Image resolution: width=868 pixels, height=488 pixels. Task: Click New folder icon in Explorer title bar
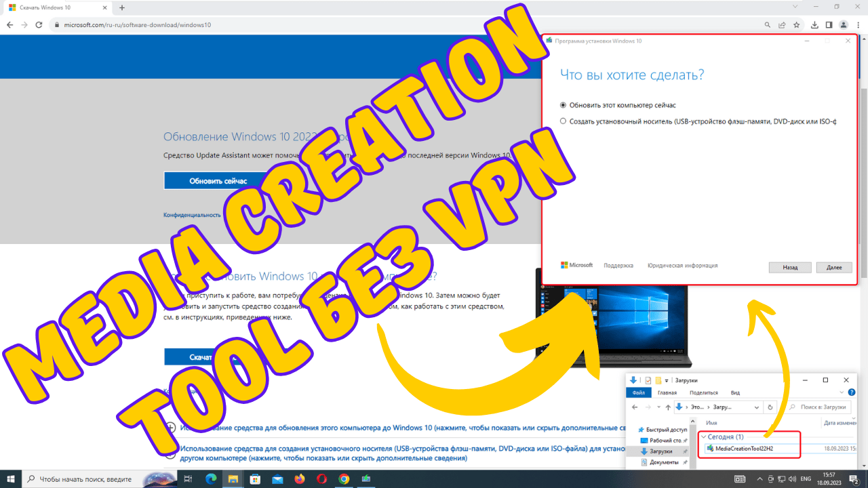click(658, 380)
